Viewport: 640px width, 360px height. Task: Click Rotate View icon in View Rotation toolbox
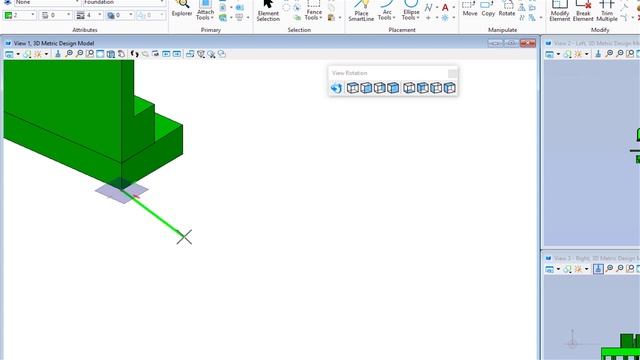coord(336,88)
